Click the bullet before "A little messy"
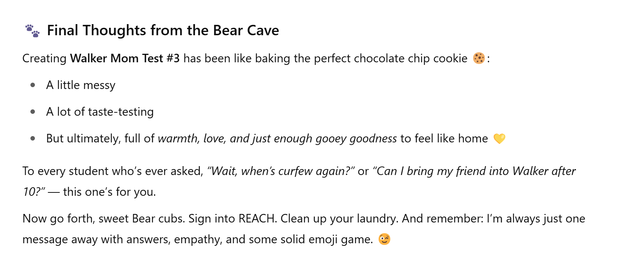 pyautogui.click(x=33, y=85)
